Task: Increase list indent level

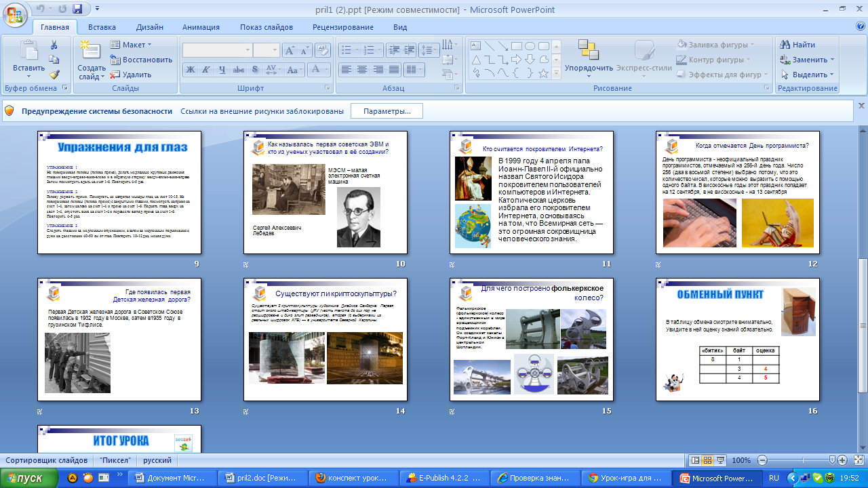Action: click(x=409, y=50)
